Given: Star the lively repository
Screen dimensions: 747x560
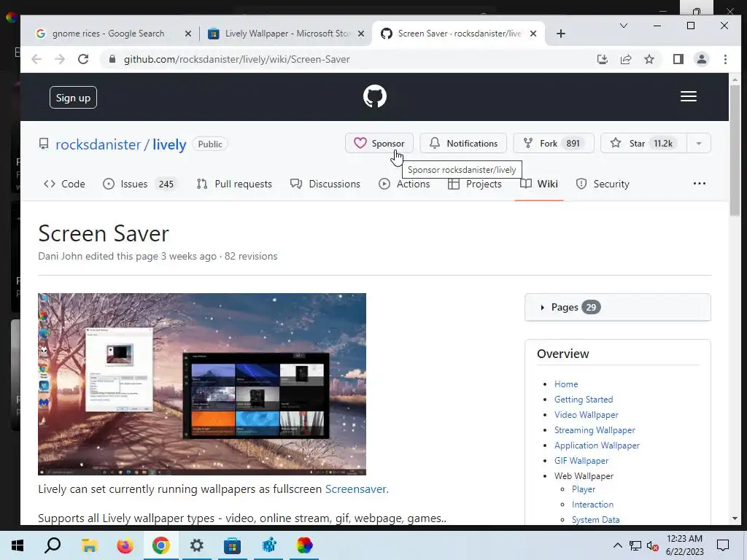Looking at the screenshot, I should 643,144.
